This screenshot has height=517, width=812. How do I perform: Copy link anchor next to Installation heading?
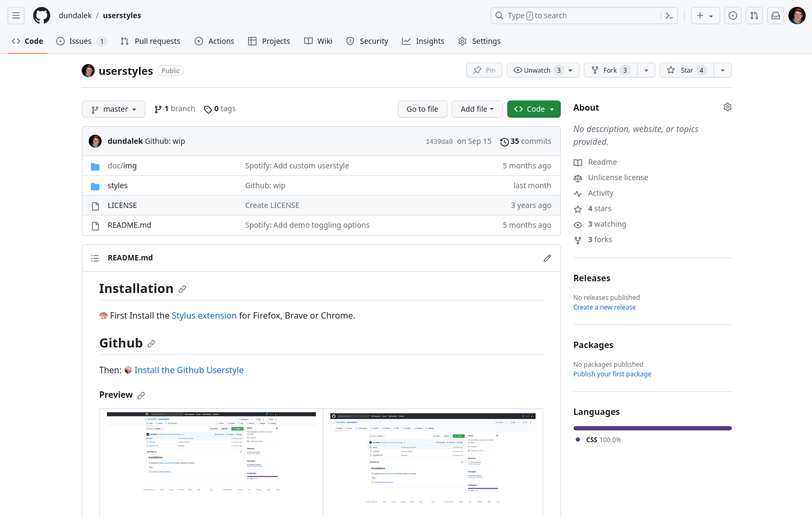(182, 289)
